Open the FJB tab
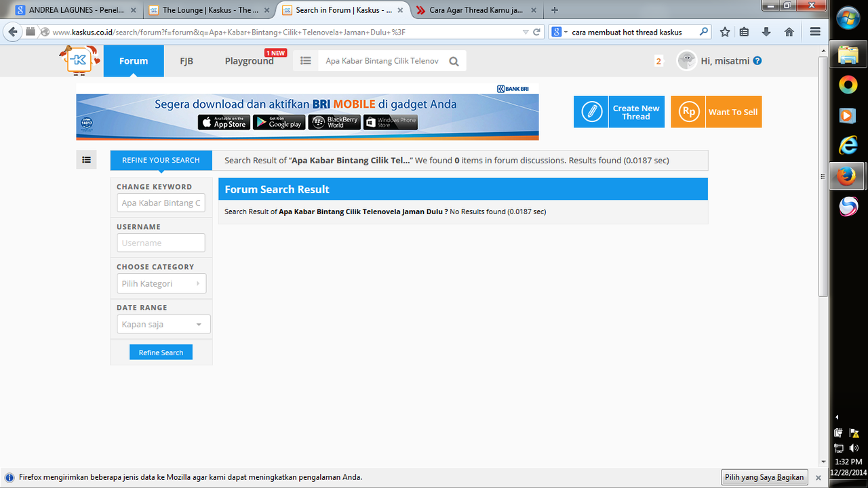This screenshot has height=488, width=868. [x=186, y=61]
